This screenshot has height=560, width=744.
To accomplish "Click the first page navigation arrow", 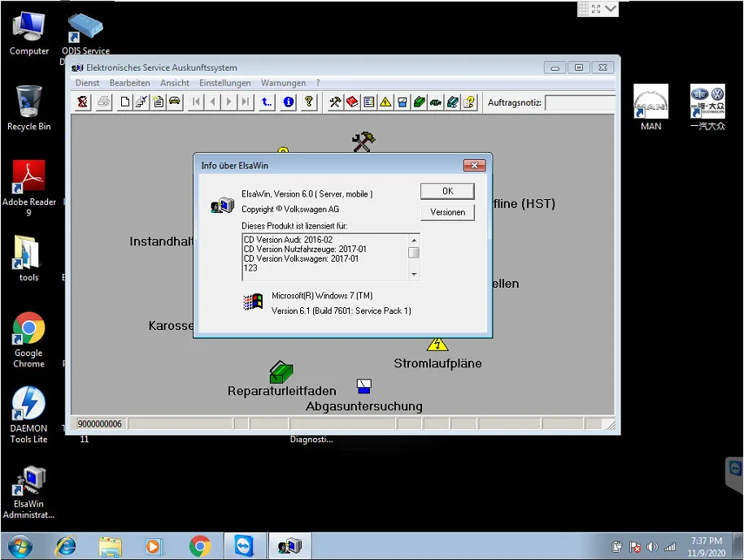I will click(196, 102).
